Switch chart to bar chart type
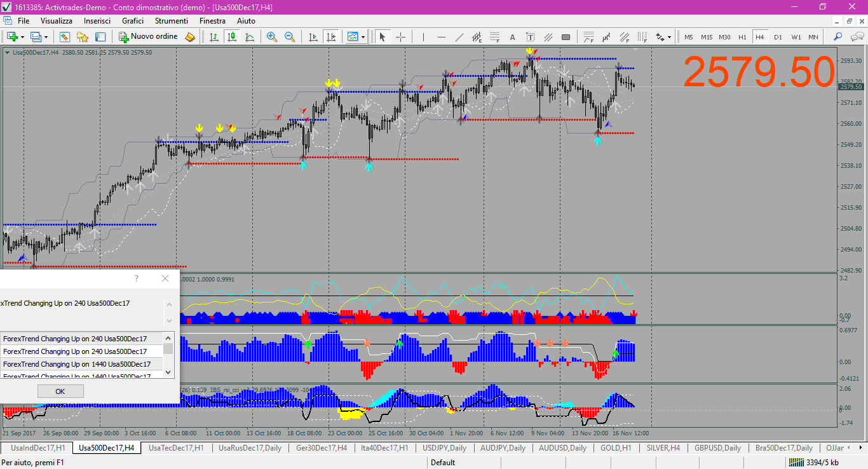This screenshot has height=469, width=868. click(214, 37)
